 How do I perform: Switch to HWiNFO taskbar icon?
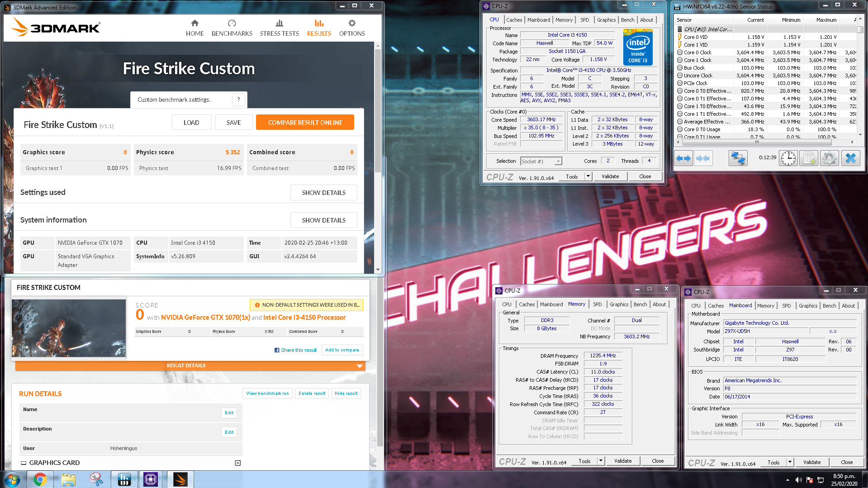(x=124, y=479)
